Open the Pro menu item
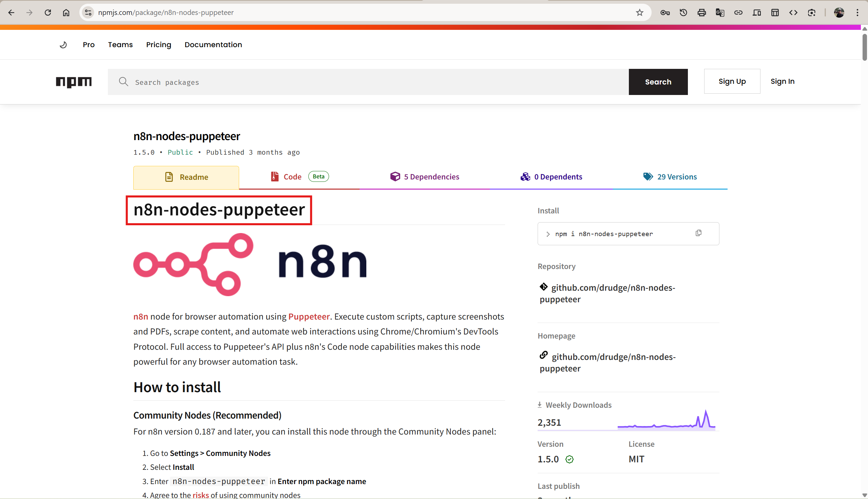The width and height of the screenshot is (868, 499). pyautogui.click(x=89, y=44)
